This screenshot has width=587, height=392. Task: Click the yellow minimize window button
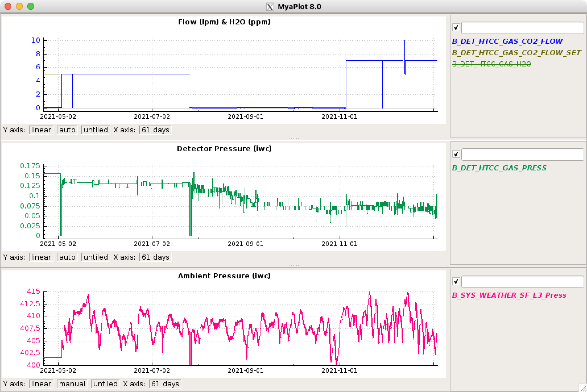coord(19,6)
